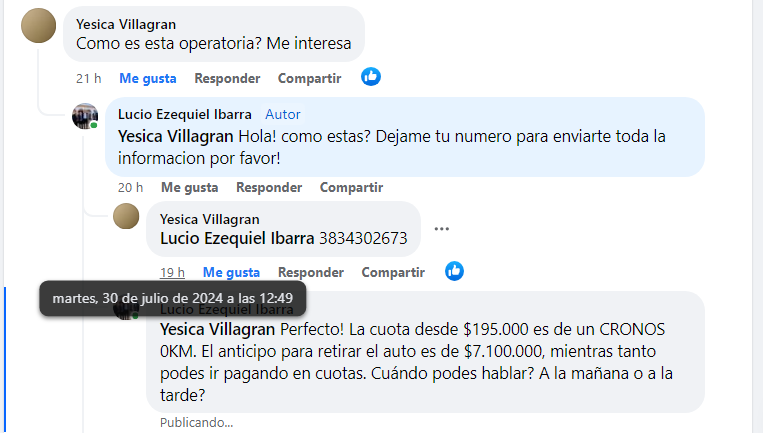Open the 19 h timestamp link
The image size is (763, 433).
point(172,272)
